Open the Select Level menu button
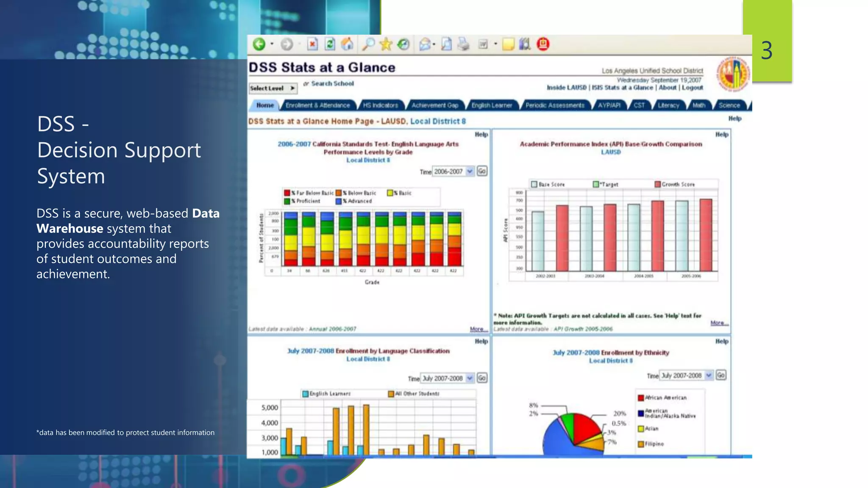The height and width of the screenshot is (488, 868). point(273,88)
